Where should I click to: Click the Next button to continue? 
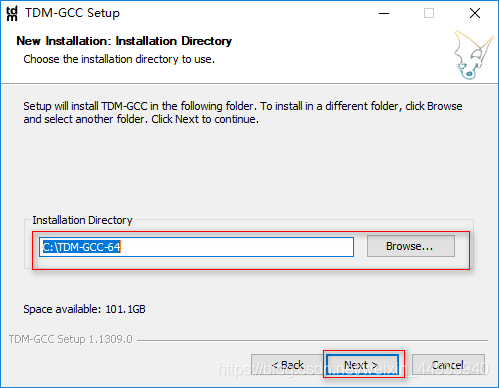362,365
